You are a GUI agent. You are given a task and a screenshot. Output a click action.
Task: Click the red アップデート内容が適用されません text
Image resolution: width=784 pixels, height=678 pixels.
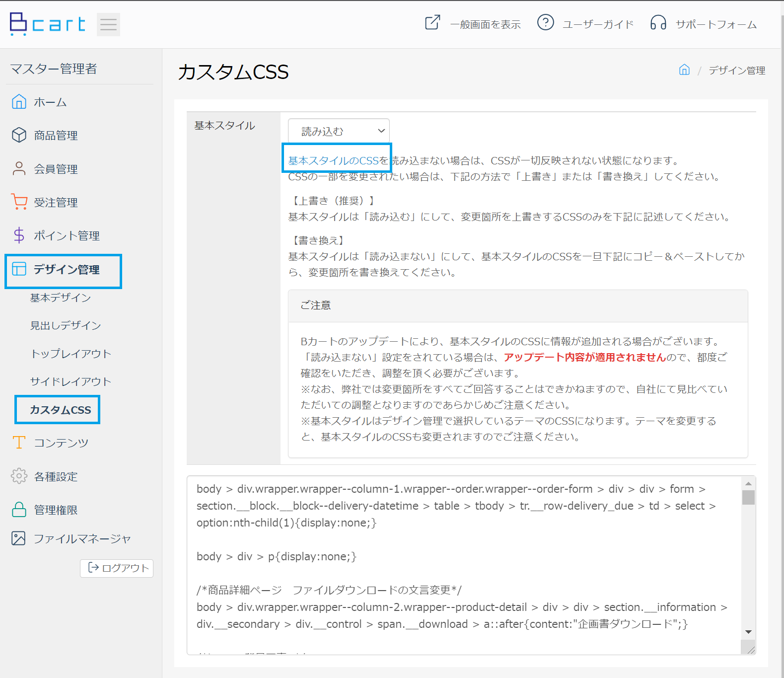click(x=585, y=357)
